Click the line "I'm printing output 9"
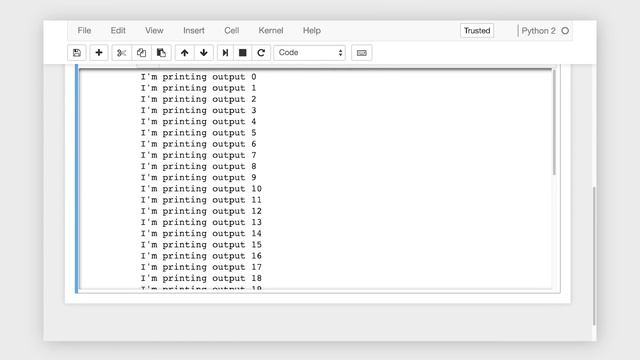 [198, 178]
